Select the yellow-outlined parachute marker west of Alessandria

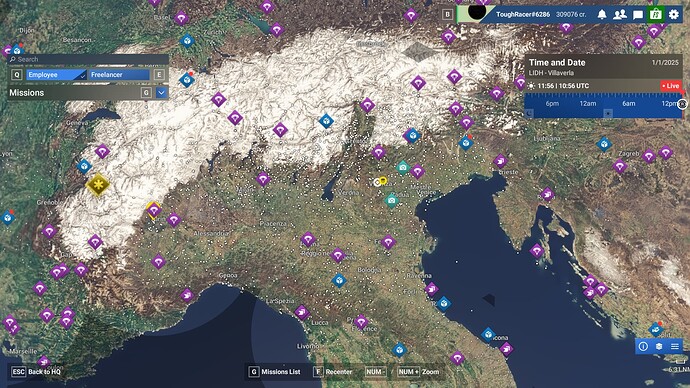(154, 211)
